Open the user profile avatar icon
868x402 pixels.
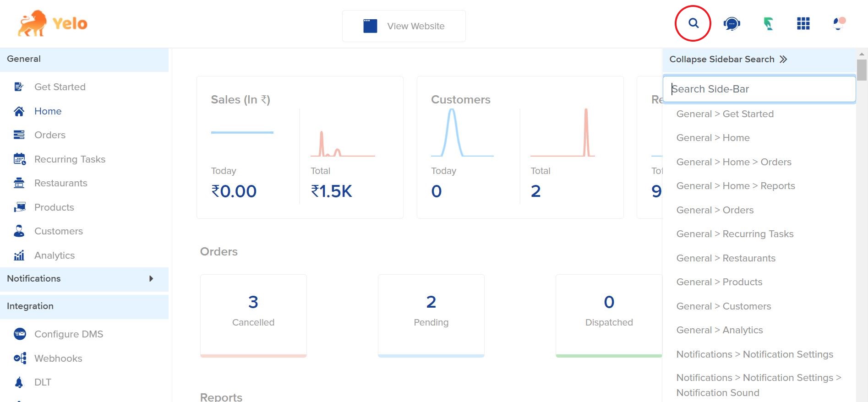839,23
